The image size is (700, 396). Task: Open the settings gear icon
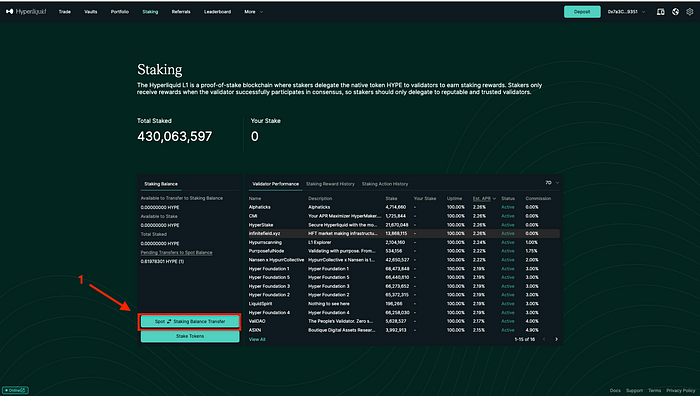coord(690,12)
